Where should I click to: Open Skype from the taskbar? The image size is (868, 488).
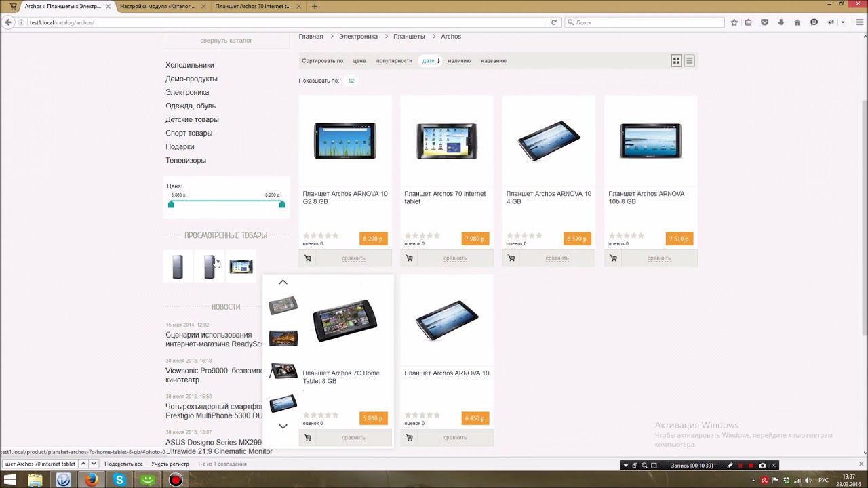click(119, 480)
